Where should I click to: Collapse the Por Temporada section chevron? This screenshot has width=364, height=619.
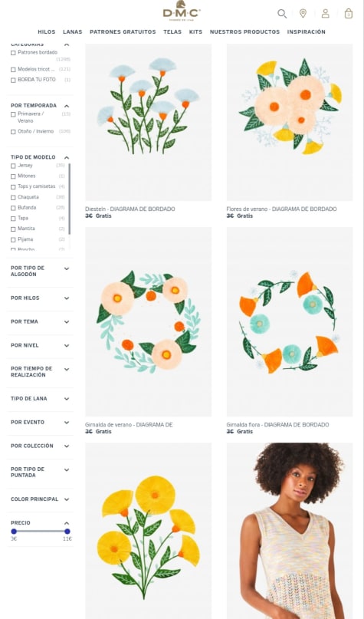tap(67, 106)
